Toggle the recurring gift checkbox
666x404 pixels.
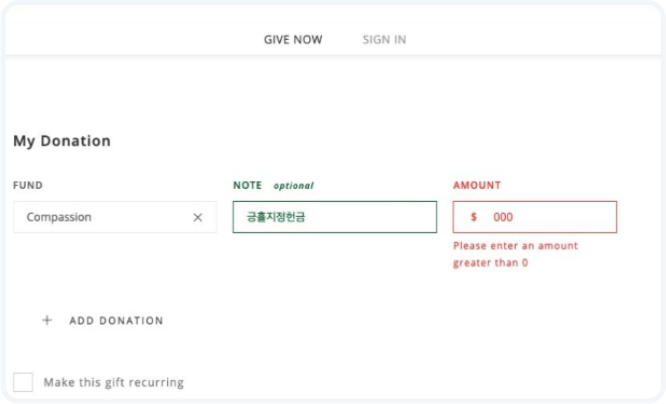point(23,382)
